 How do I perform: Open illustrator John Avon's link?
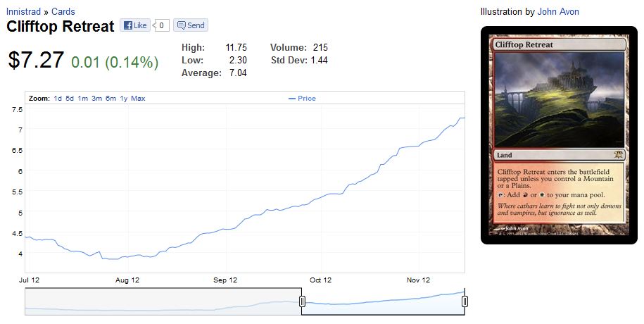tap(557, 12)
